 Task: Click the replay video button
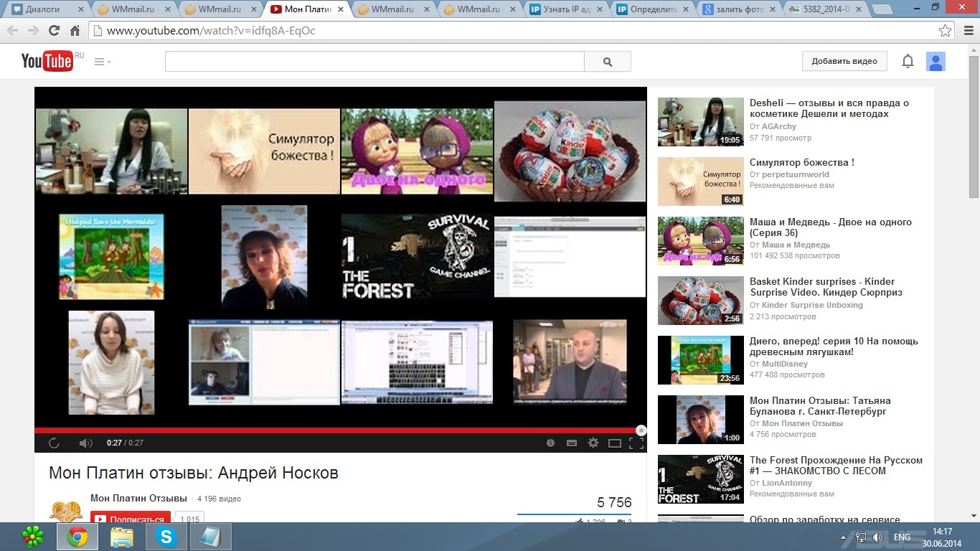(x=54, y=443)
